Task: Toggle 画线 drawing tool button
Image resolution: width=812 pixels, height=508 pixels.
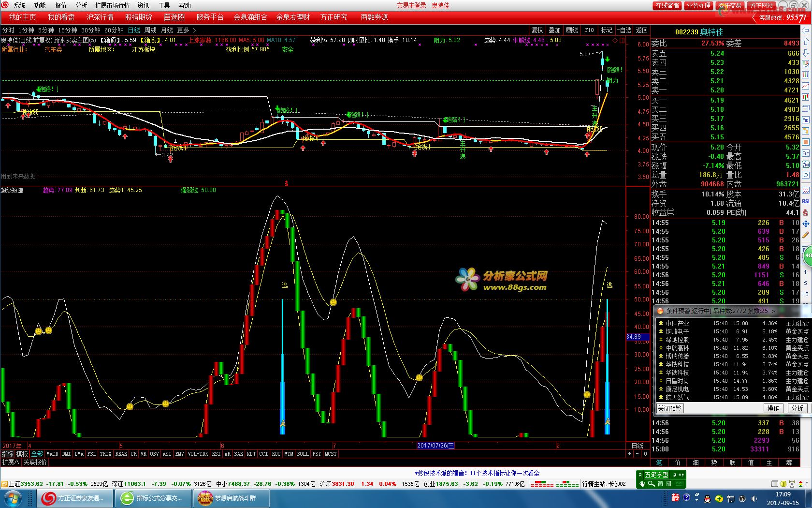Action: [x=572, y=30]
